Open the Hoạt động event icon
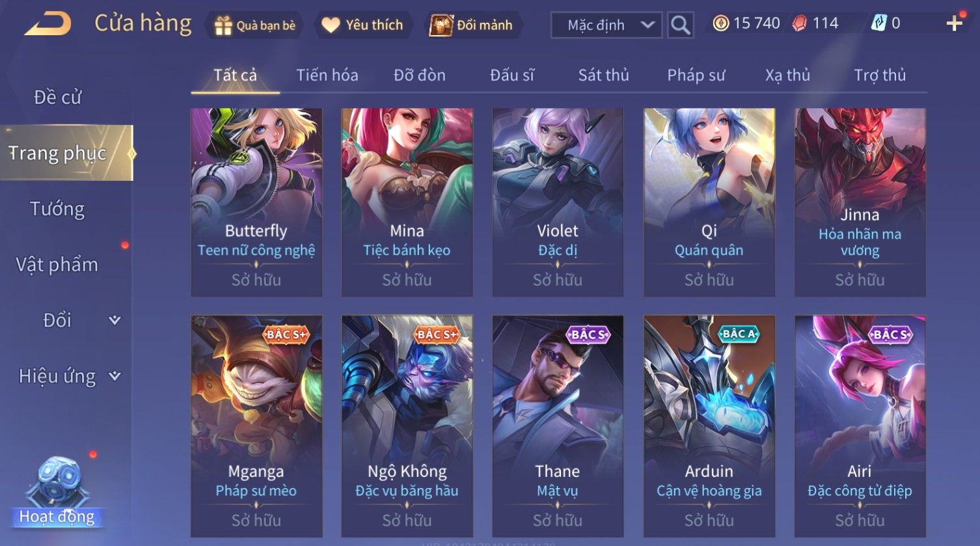The height and width of the screenshot is (546, 980). point(57,492)
